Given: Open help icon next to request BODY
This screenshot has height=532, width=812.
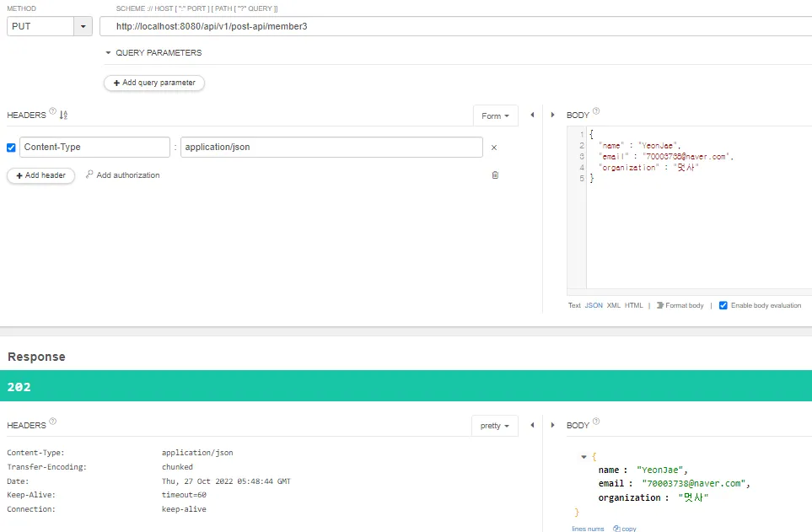Looking at the screenshot, I should click(x=596, y=110).
